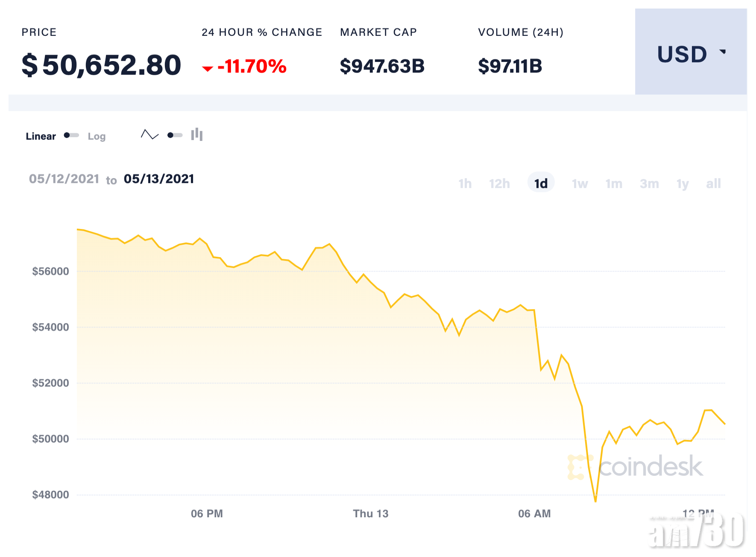This screenshot has height=557, width=756.
Task: Show the 1m time range
Action: coord(614,184)
